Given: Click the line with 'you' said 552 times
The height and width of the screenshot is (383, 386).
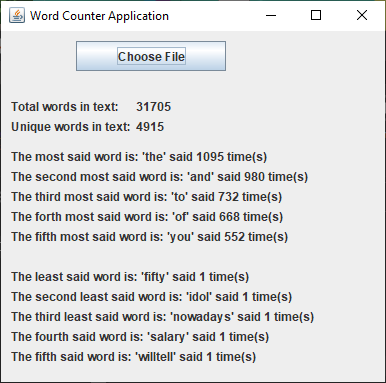Looking at the screenshot, I should 149,237.
